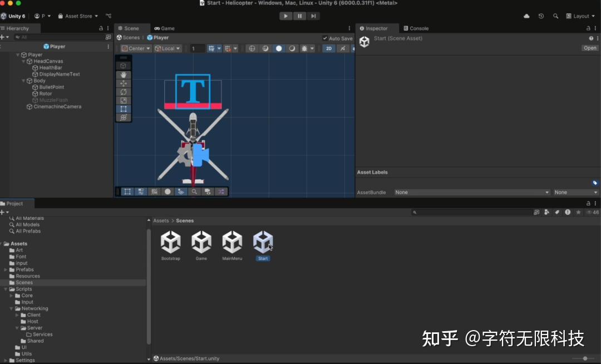
Task: Switch to the Game tab
Action: point(164,28)
